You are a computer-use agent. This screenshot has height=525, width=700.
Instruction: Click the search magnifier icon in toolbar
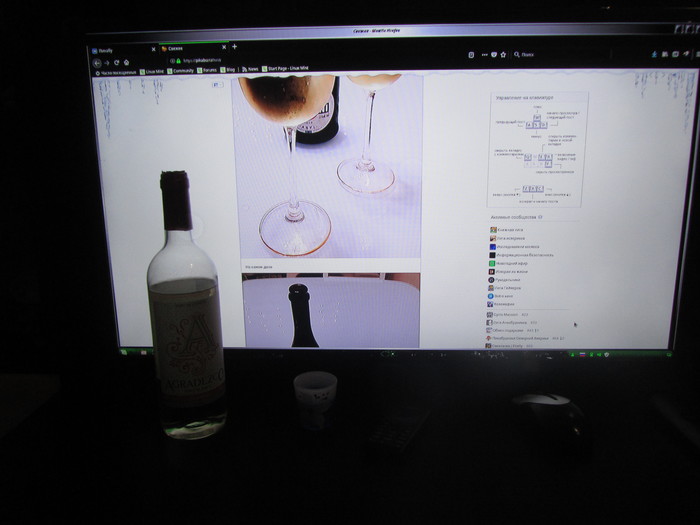tap(515, 56)
